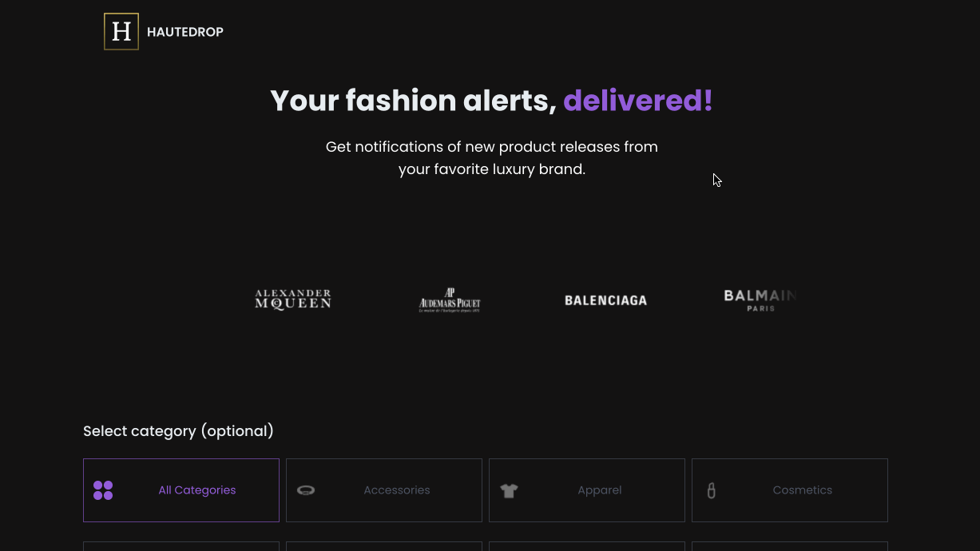Click the 'Your fashion alerts, delivered!' headline
This screenshot has height=551, width=980.
[491, 101]
